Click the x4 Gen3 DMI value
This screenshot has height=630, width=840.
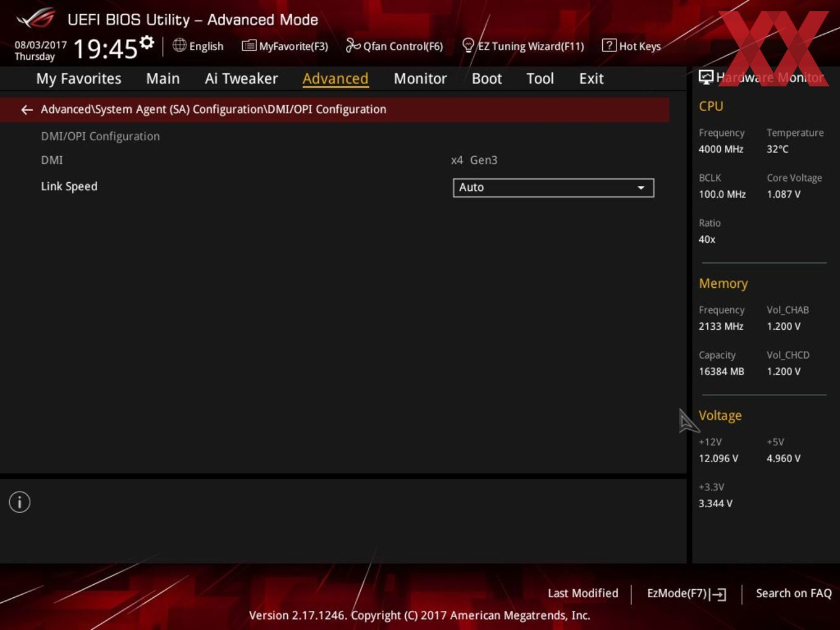(474, 160)
